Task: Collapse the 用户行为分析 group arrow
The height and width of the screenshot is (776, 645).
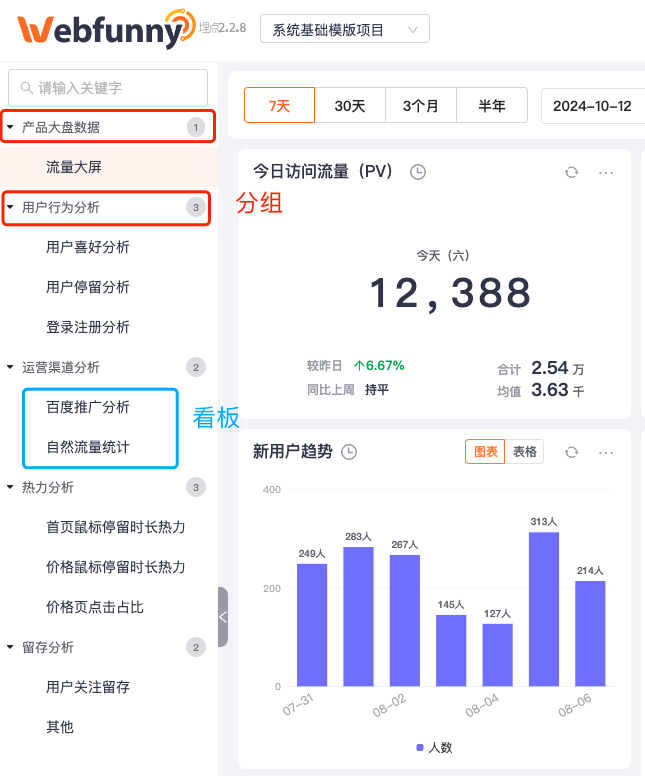Action: tap(10, 207)
